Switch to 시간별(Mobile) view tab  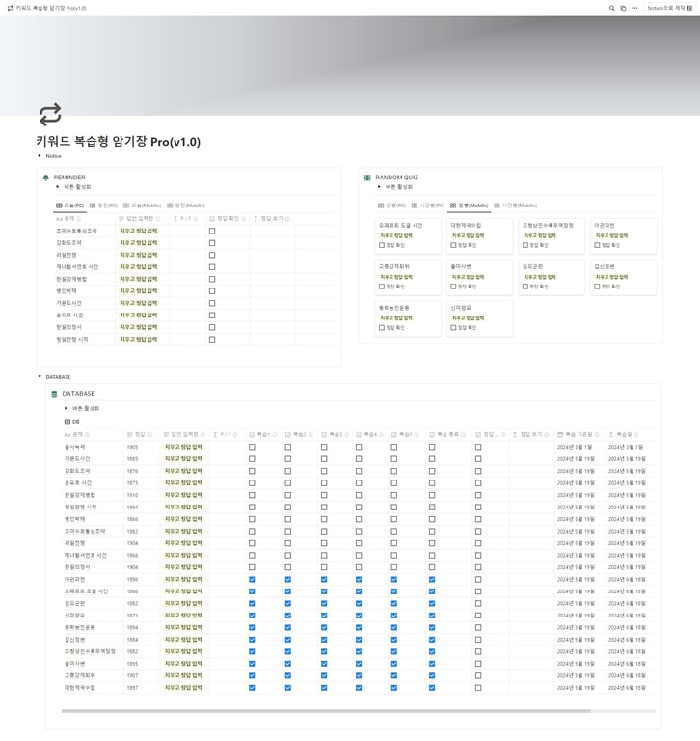click(515, 206)
